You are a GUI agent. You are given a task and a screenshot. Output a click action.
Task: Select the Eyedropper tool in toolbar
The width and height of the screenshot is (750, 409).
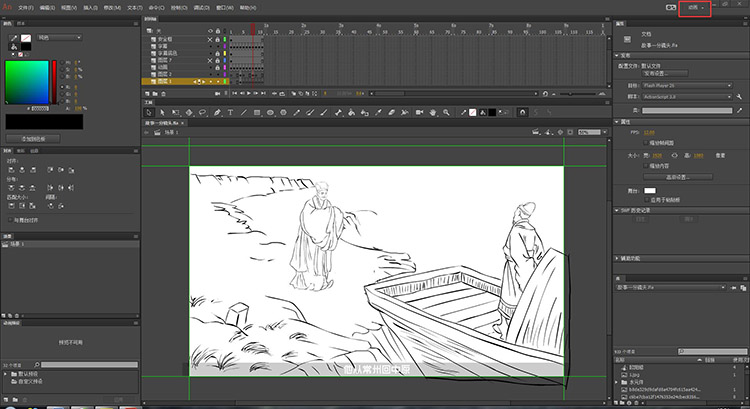378,112
